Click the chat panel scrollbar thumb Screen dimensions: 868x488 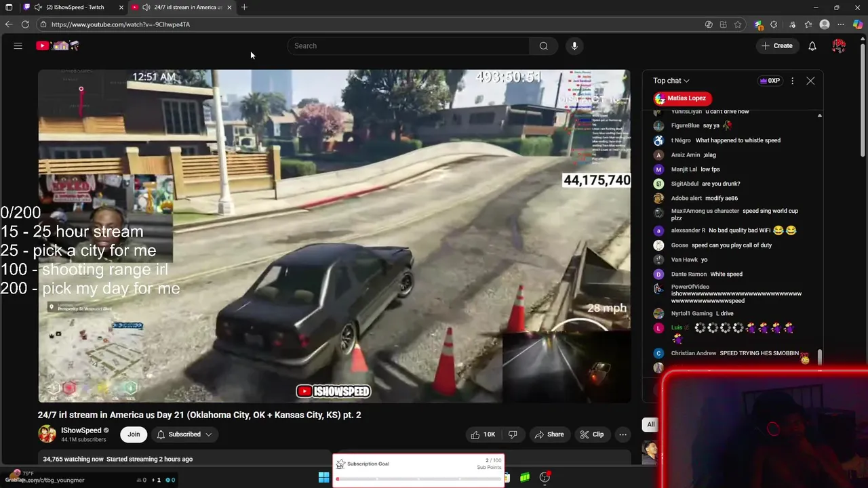tap(820, 357)
